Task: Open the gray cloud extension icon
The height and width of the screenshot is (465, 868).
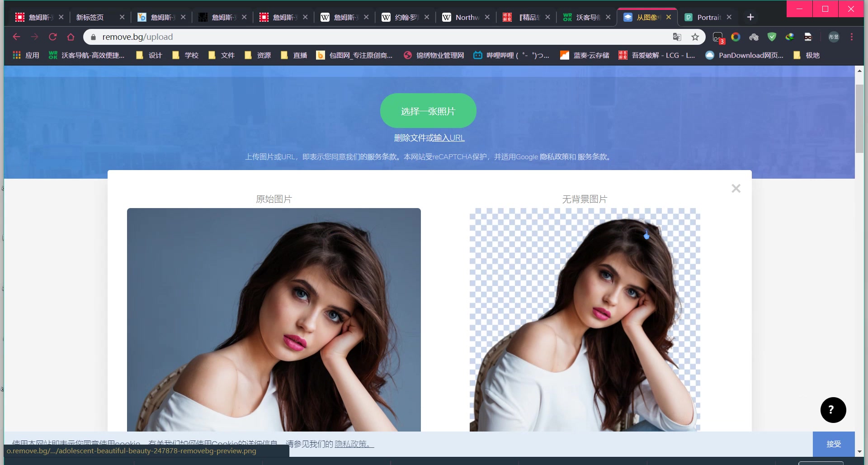Action: coord(754,37)
